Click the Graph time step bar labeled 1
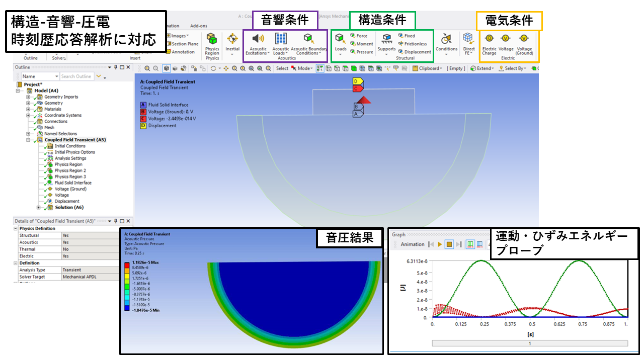Image resolution: width=644 pixels, height=362 pixels. 529,343
